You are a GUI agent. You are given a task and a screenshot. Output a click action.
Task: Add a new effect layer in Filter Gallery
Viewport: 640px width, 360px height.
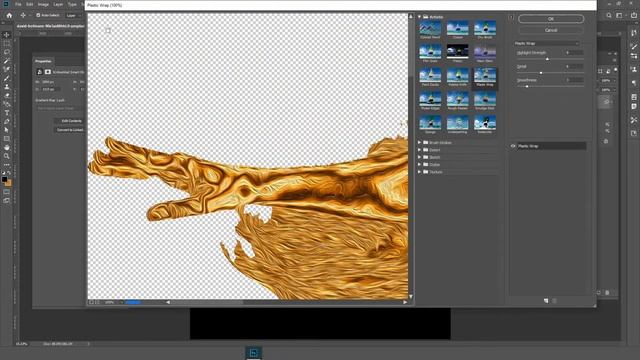(x=546, y=301)
